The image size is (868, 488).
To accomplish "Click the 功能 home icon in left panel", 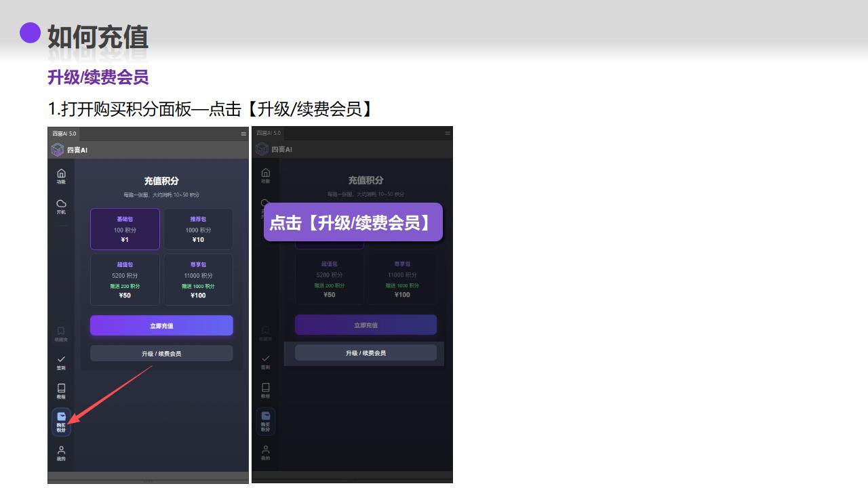I will pos(61,176).
